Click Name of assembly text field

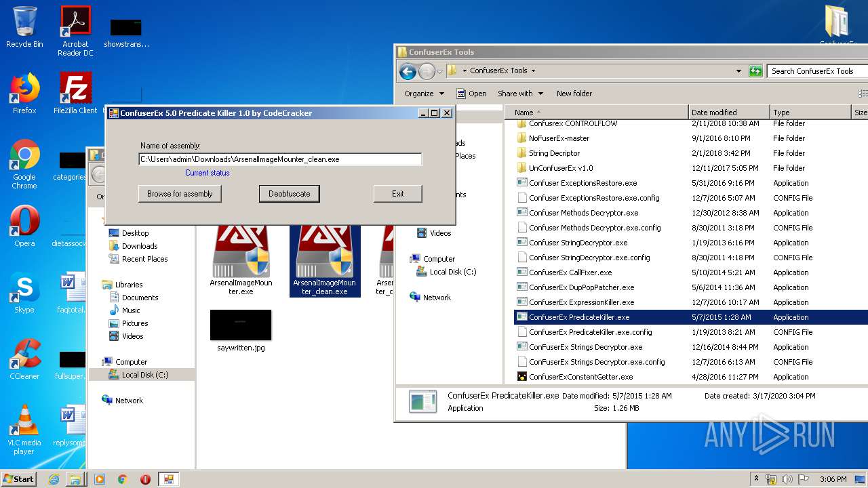click(280, 159)
